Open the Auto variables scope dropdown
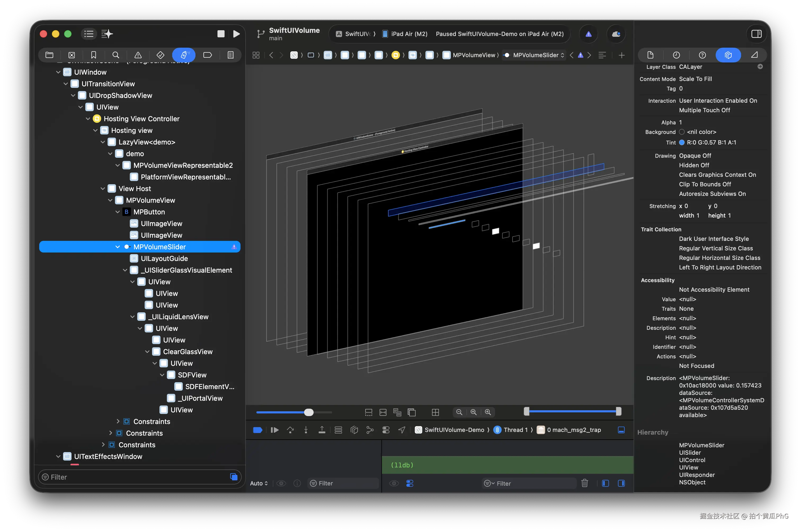This screenshot has width=801, height=532. pyautogui.click(x=259, y=483)
